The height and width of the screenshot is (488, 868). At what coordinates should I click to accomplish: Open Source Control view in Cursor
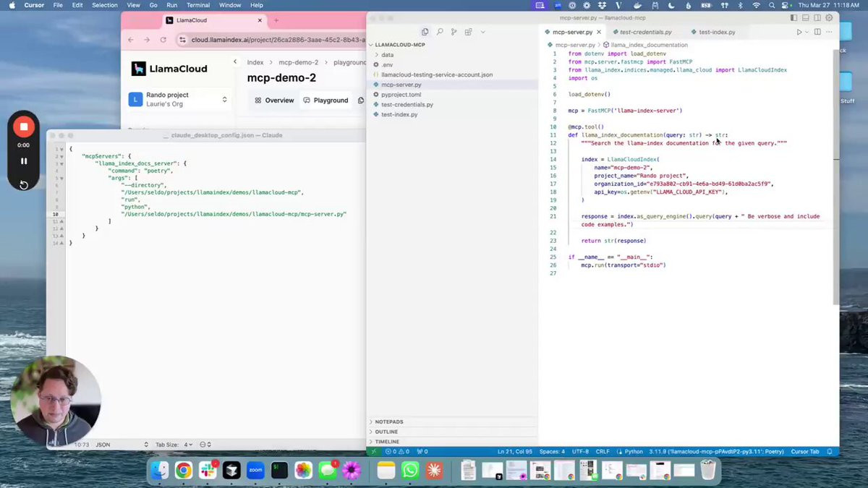tap(454, 32)
